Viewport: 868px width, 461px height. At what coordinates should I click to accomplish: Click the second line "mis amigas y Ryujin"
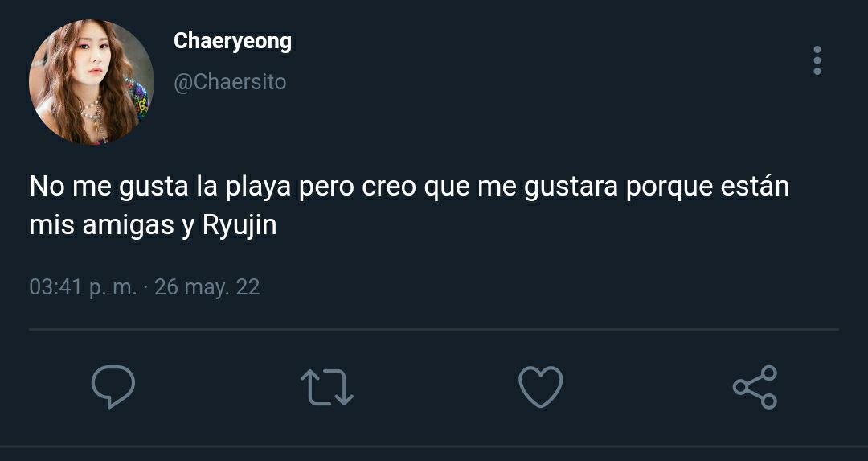coord(153,226)
